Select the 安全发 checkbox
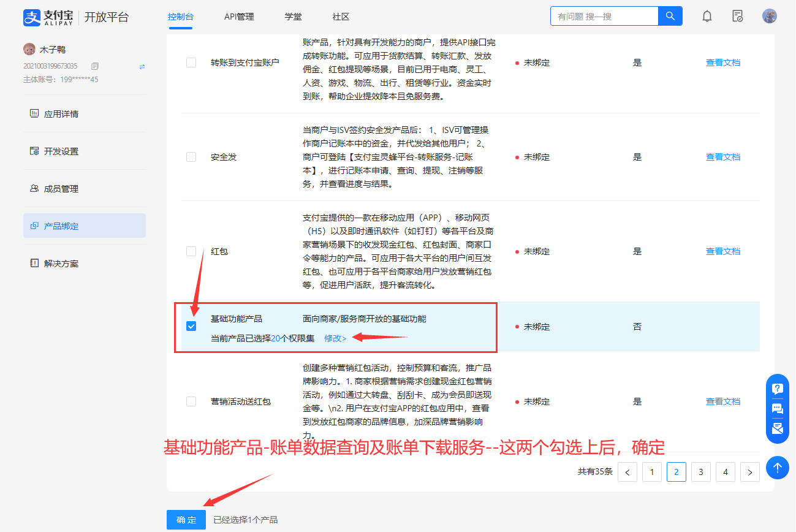 click(191, 157)
